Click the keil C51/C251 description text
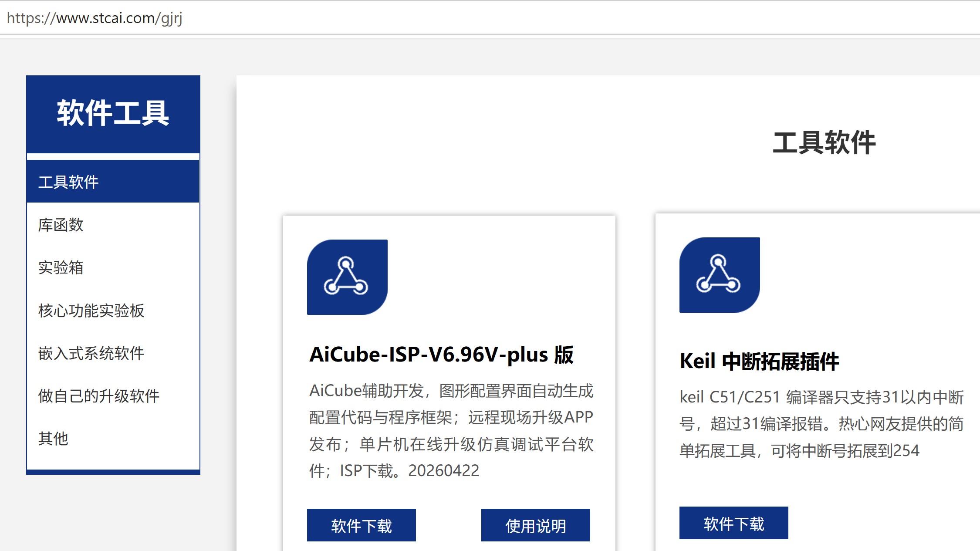 pyautogui.click(x=821, y=424)
